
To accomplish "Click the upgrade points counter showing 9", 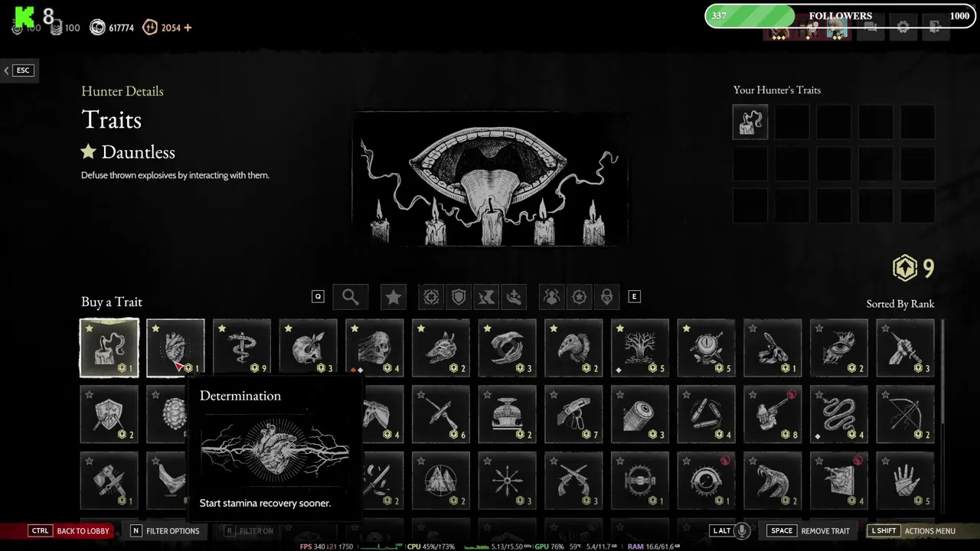I will [914, 268].
